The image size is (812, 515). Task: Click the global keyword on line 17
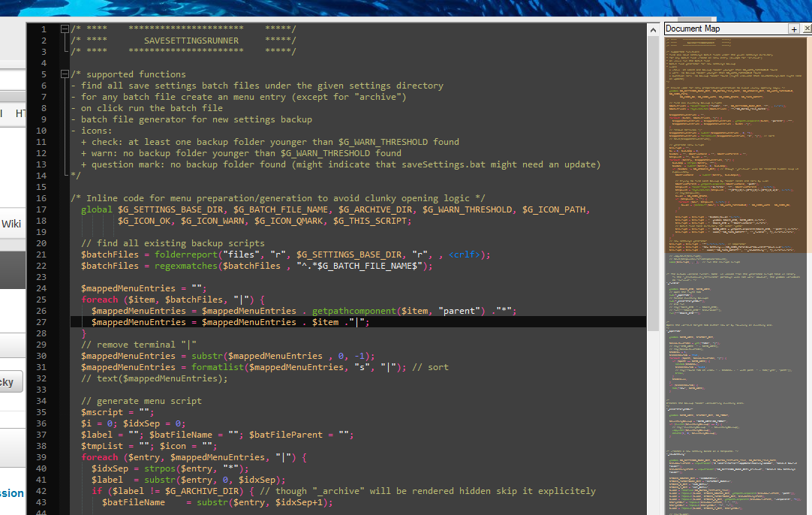click(x=96, y=209)
